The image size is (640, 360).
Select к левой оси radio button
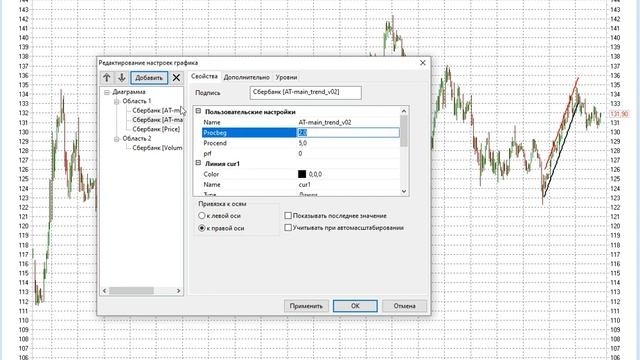click(x=202, y=216)
